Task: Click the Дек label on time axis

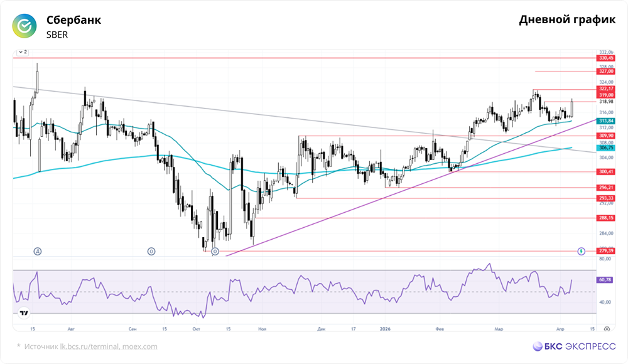Action: tap(321, 329)
